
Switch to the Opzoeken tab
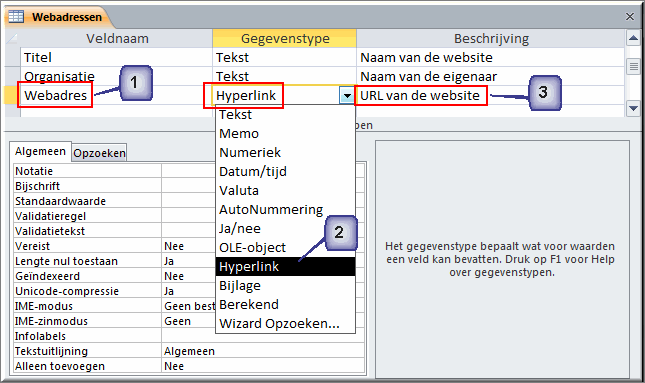[x=99, y=153]
